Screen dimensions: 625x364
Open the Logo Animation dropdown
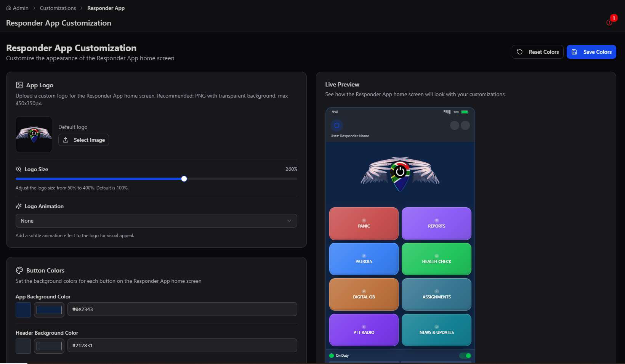(156, 221)
